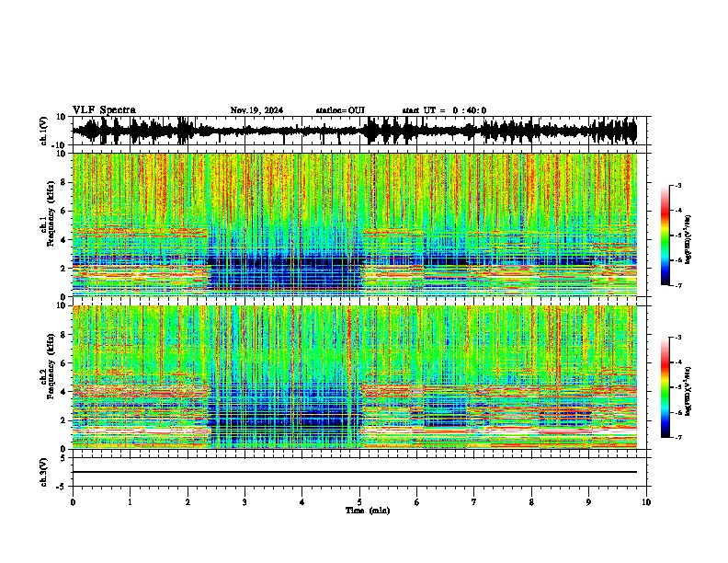Click tick label "9" on the time axis
This screenshot has height=563, width=728.
tap(588, 502)
